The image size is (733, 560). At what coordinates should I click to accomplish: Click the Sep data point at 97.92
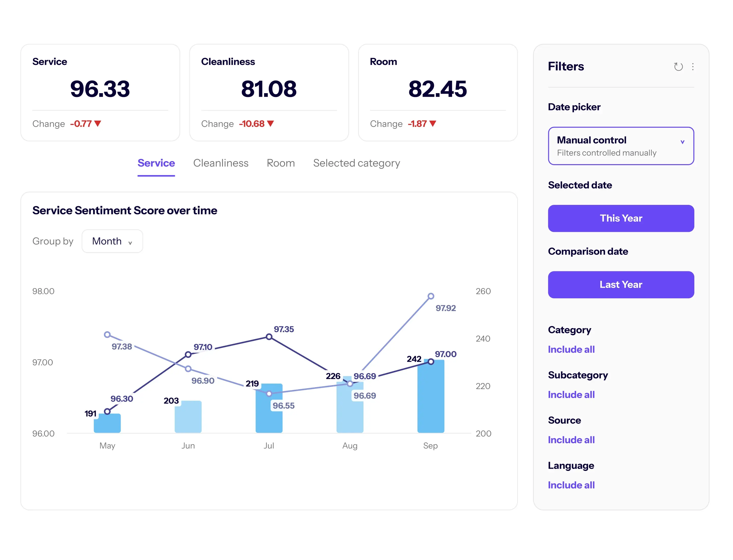pos(431,296)
